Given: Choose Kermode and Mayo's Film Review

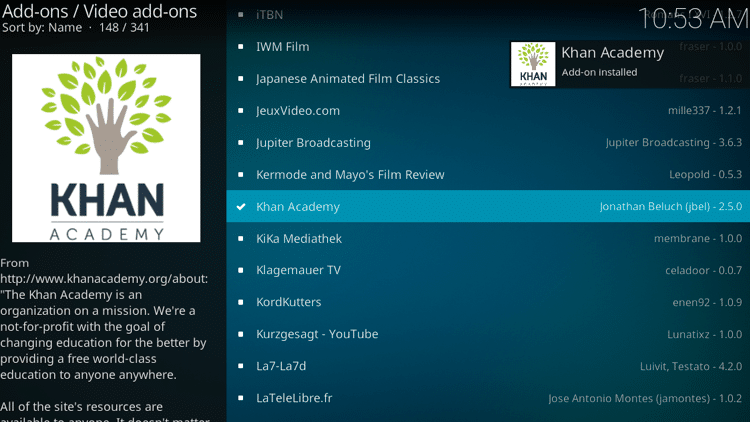Looking at the screenshot, I should (x=488, y=175).
